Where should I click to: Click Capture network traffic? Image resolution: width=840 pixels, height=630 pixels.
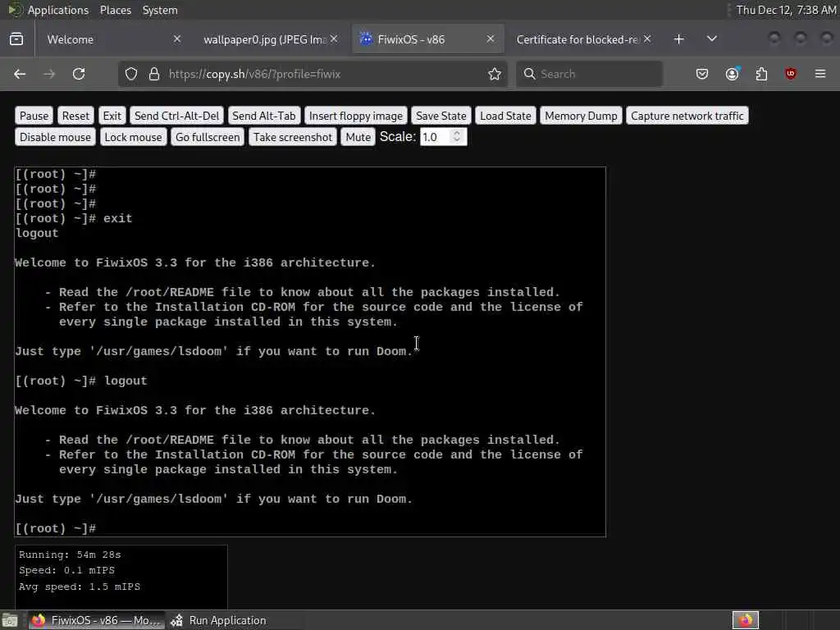tap(687, 116)
